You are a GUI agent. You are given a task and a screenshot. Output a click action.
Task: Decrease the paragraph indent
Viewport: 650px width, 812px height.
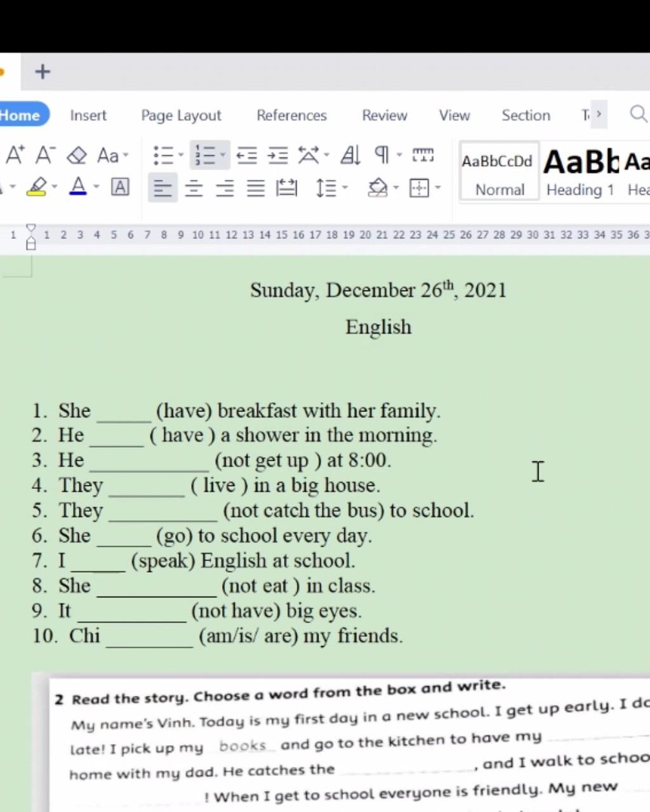[x=247, y=155]
